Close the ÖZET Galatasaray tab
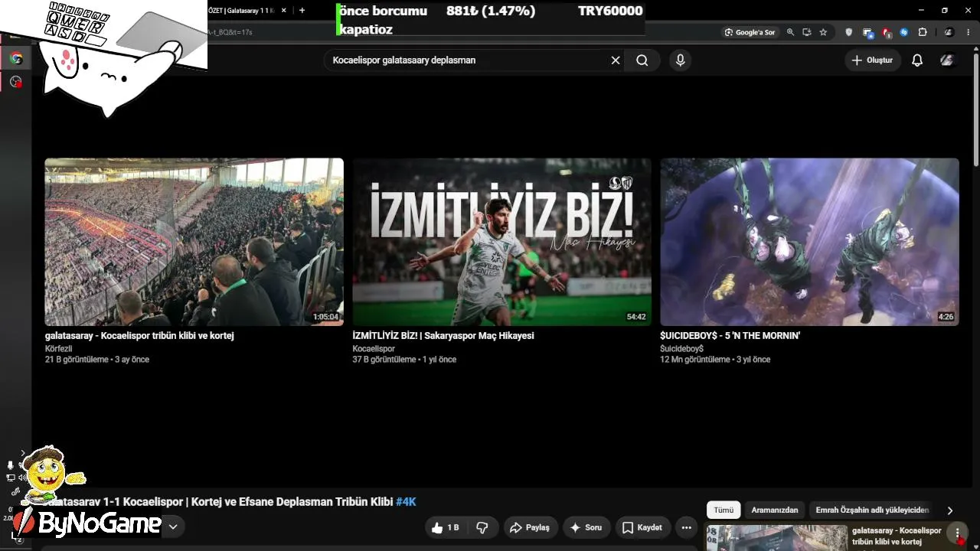980x551 pixels. coord(284,11)
